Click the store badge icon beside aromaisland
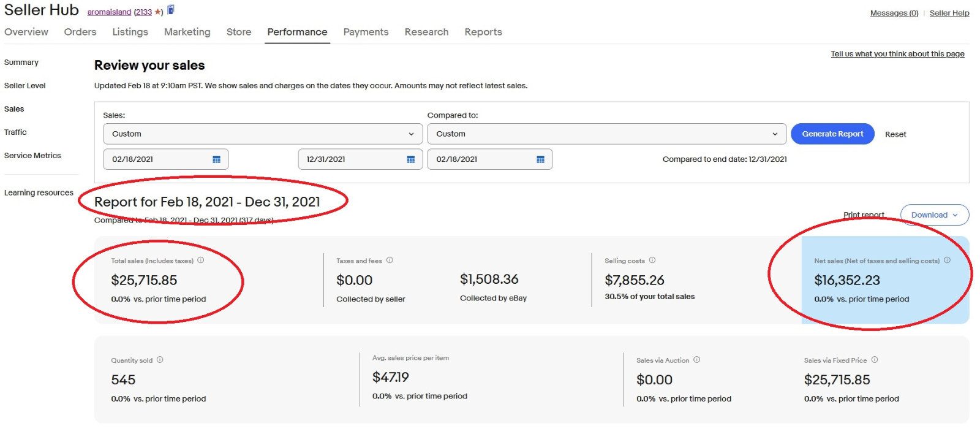Screen dimensions: 980x434 point(171,10)
